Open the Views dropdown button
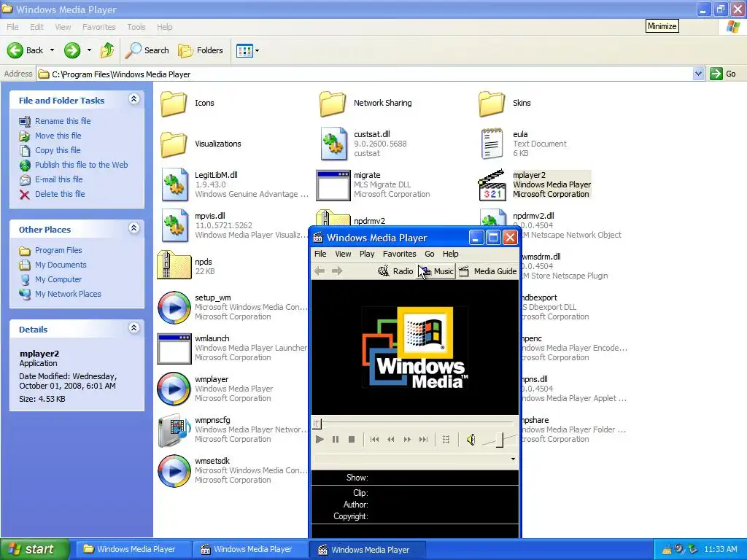The width and height of the screenshot is (747, 560). point(248,50)
